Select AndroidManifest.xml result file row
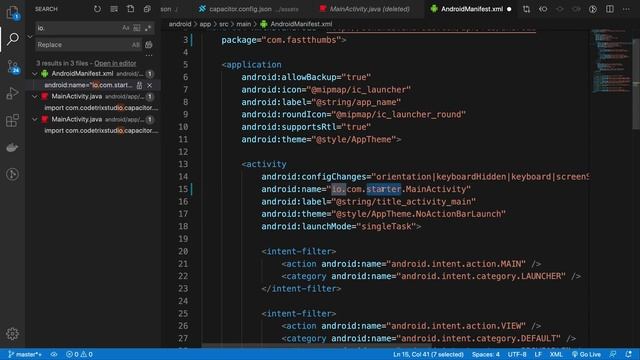 point(94,74)
